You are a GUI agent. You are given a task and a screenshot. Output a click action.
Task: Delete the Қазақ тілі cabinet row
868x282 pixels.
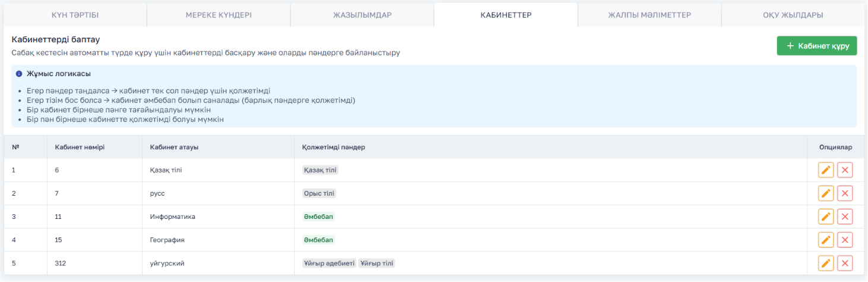[845, 170]
